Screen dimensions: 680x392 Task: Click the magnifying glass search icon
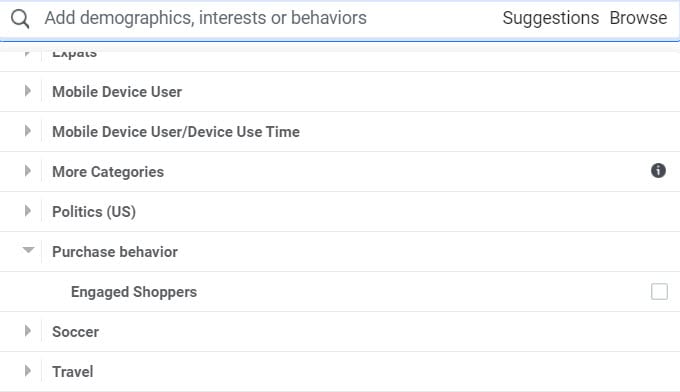tap(20, 19)
